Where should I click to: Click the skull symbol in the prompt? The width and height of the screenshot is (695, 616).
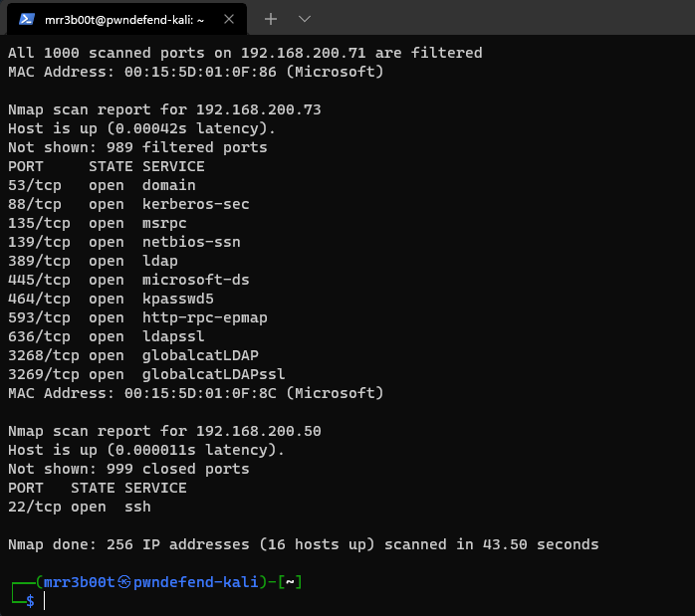[x=124, y=582]
